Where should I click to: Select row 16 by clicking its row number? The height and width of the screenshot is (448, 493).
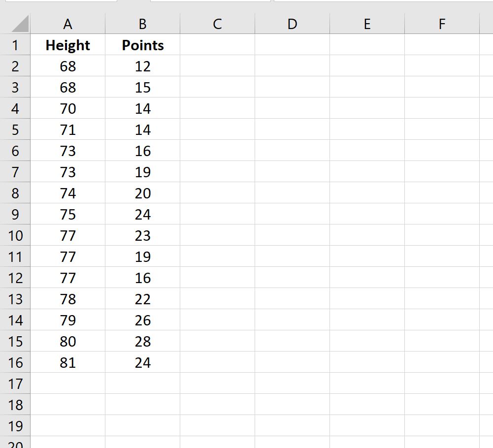pyautogui.click(x=15, y=362)
